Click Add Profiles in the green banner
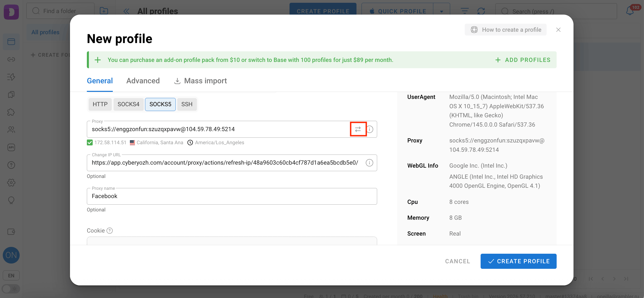This screenshot has height=298, width=644. tap(523, 60)
